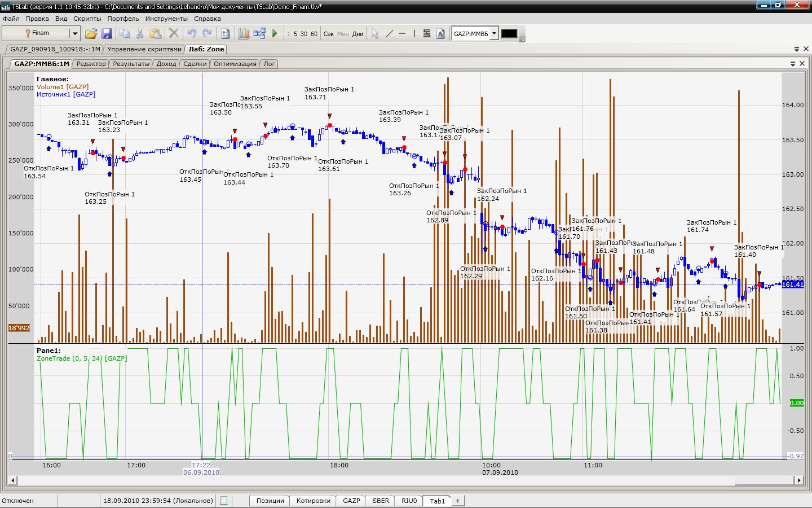
Task: Toggle the Дни timeframe
Action: (358, 34)
